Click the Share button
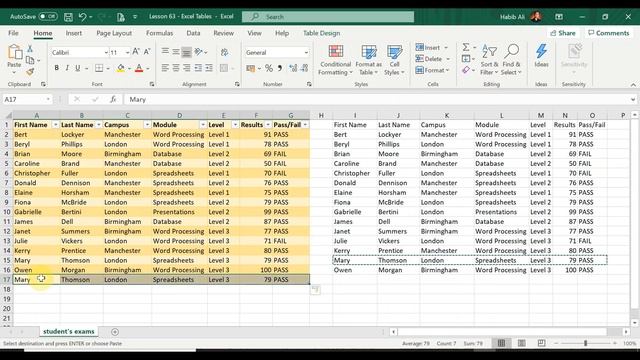Screen dimensions: 640x360 coord(563,33)
